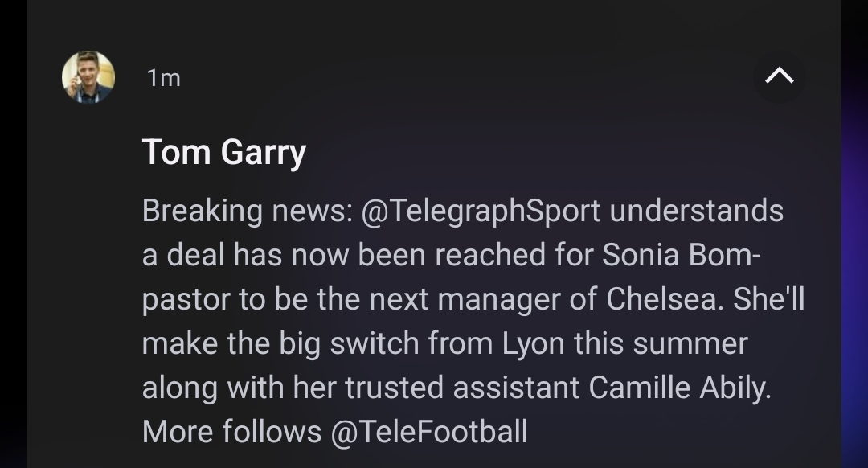Open the Tom Garry sender name

[x=223, y=152]
